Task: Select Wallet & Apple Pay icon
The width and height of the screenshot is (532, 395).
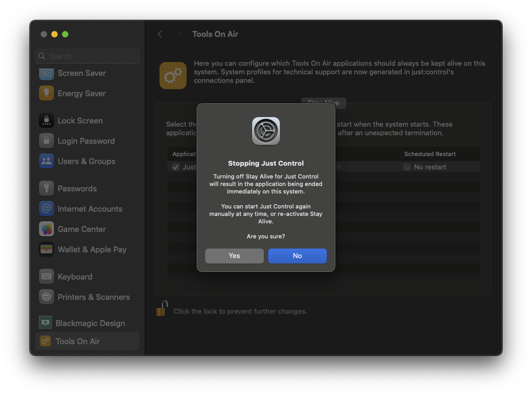Action: (46, 250)
